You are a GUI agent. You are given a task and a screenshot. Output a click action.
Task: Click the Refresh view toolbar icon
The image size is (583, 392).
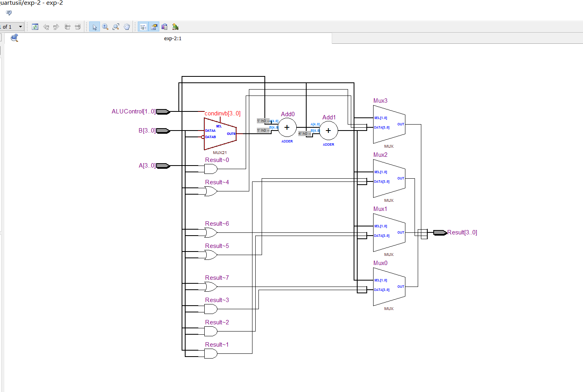coord(35,27)
